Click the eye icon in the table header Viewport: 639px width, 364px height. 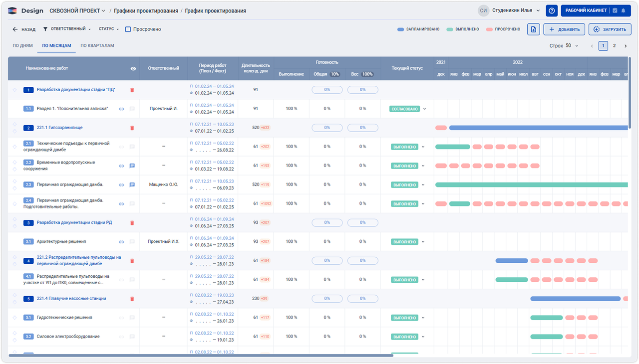click(x=132, y=68)
